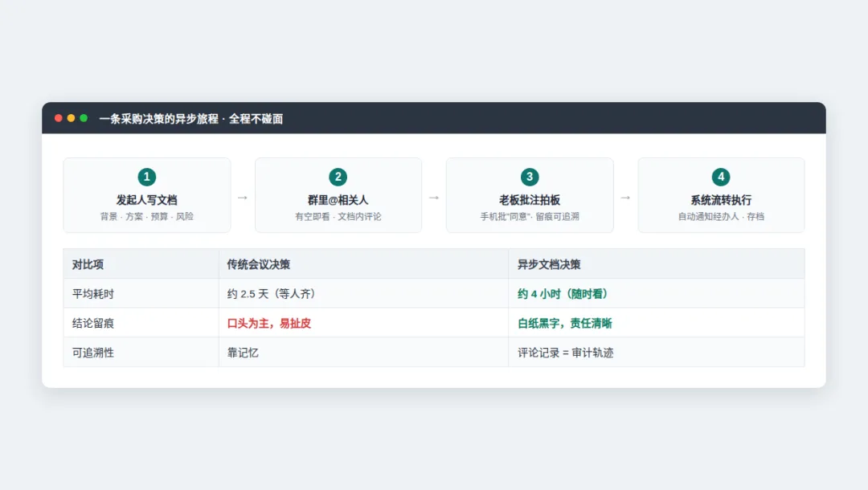Select the 发起人写文档 step card title

pos(147,200)
